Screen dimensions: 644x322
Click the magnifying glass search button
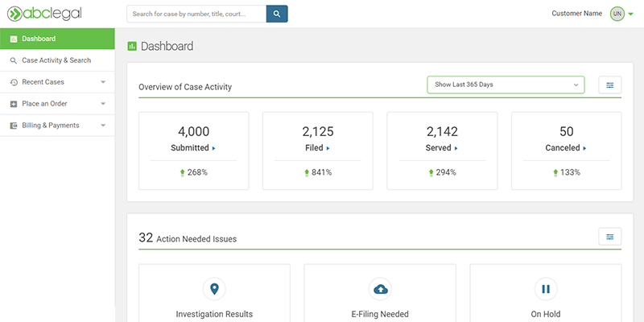(276, 14)
